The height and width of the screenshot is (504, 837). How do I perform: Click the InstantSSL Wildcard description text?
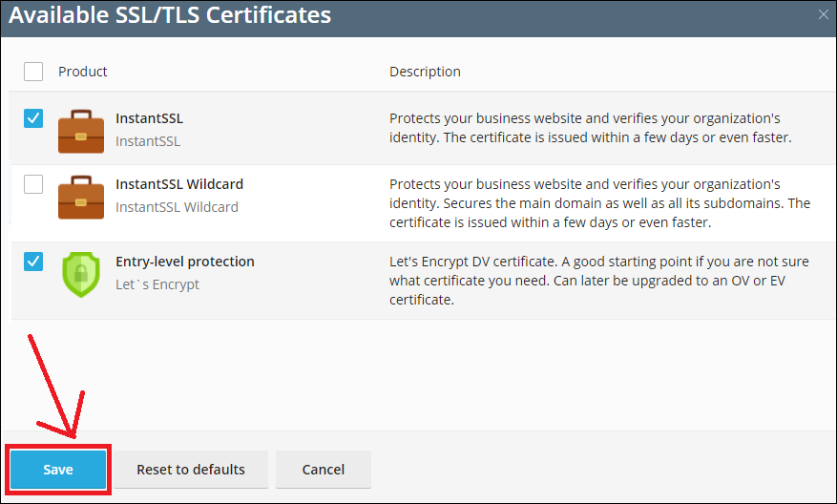pyautogui.click(x=599, y=203)
